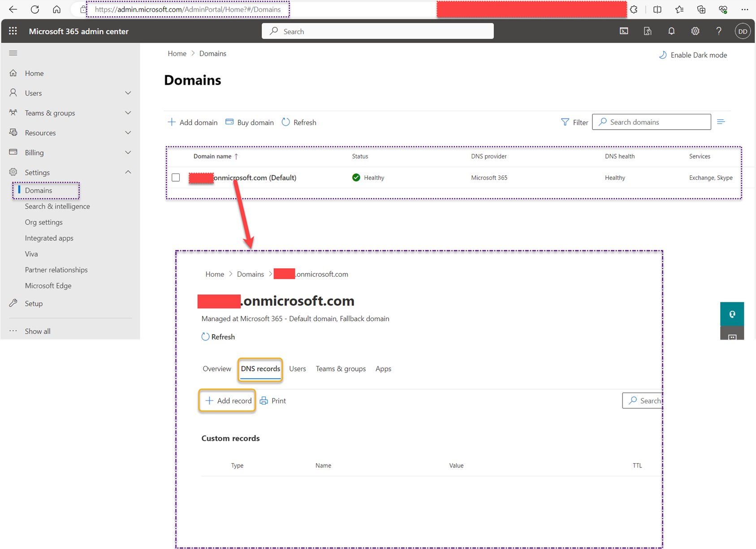This screenshot has height=549, width=756.
Task: Open the notifications bell
Action: click(671, 31)
